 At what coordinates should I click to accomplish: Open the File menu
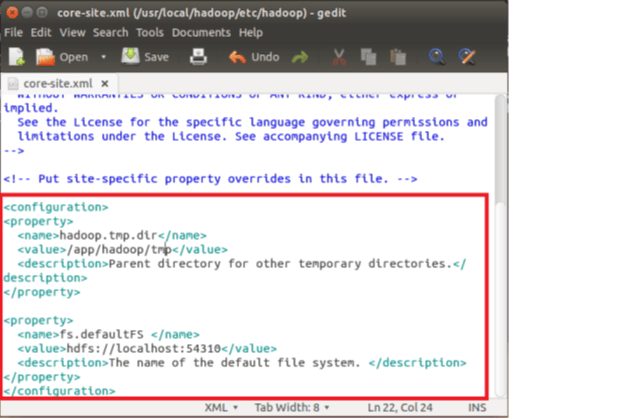pyautogui.click(x=14, y=32)
